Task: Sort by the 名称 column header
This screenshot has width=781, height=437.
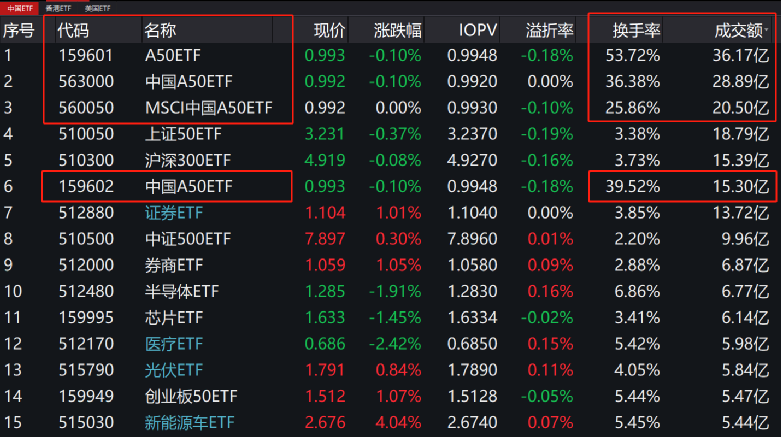Action: (x=160, y=30)
